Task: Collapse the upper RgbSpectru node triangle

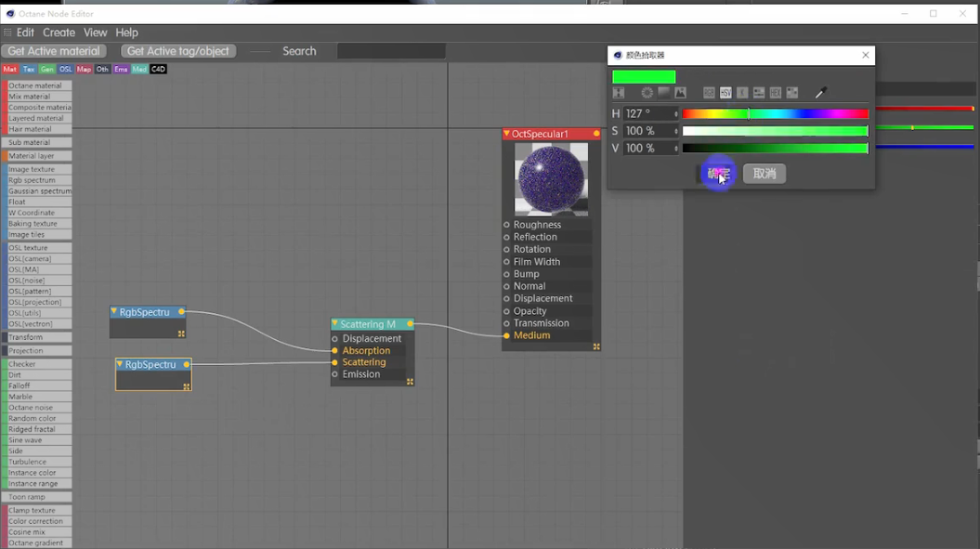Action: click(x=113, y=311)
